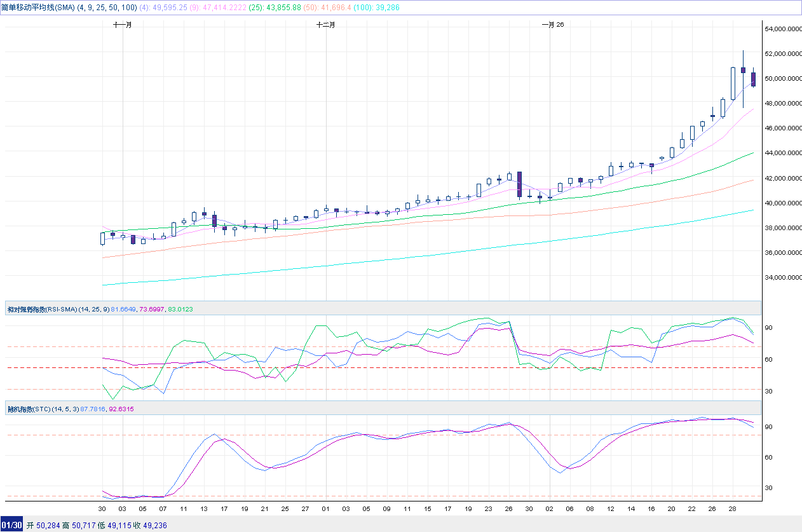Image resolution: width=802 pixels, height=532 pixels.
Task: Click the 44,000.0000 price axis label
Action: tap(782, 153)
